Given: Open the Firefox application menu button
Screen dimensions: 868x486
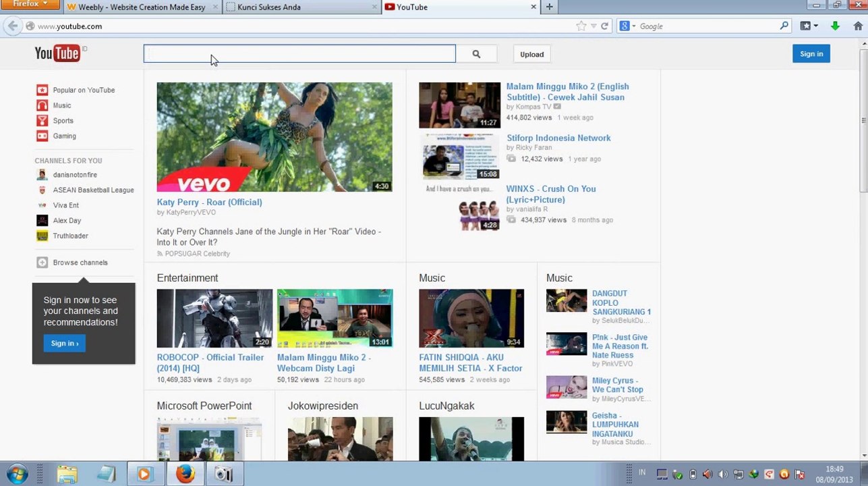Looking at the screenshot, I should coord(31,5).
